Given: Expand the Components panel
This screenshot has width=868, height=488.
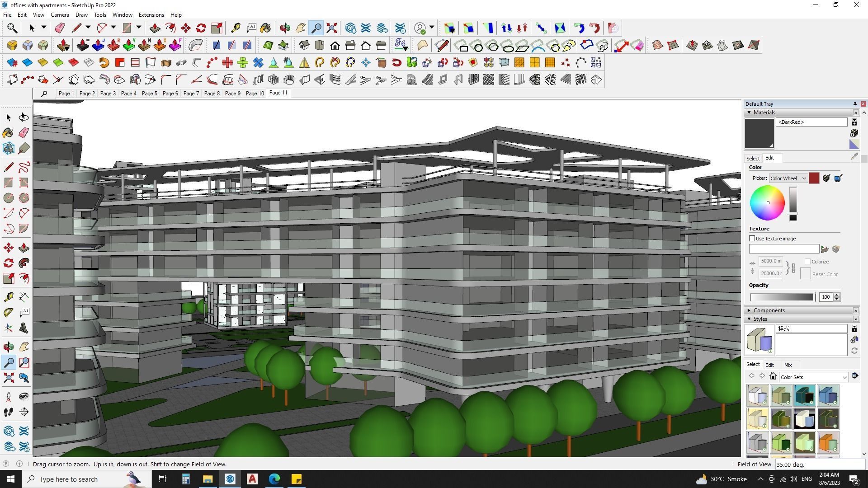Looking at the screenshot, I should pos(749,310).
